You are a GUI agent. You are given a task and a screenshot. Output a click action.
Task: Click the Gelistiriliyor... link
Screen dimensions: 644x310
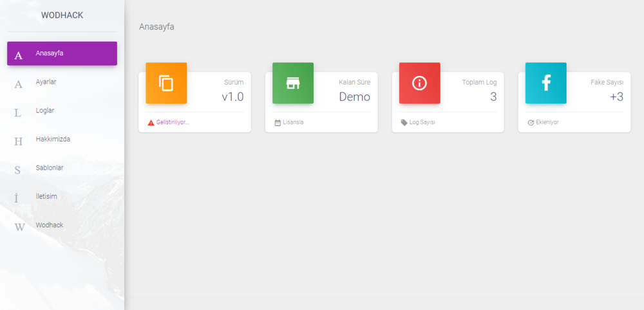[x=173, y=123]
